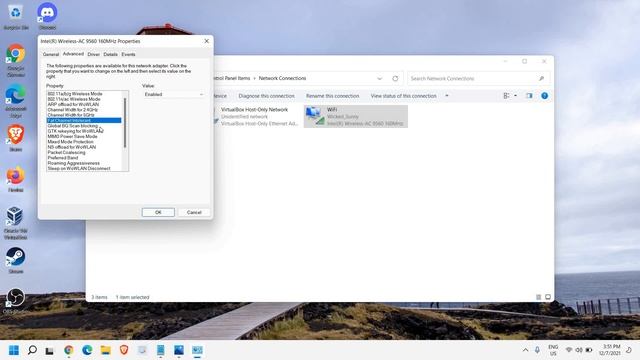Select the OBS Studio desktop shortcut
Screen dimensions: 640x360
16,301
